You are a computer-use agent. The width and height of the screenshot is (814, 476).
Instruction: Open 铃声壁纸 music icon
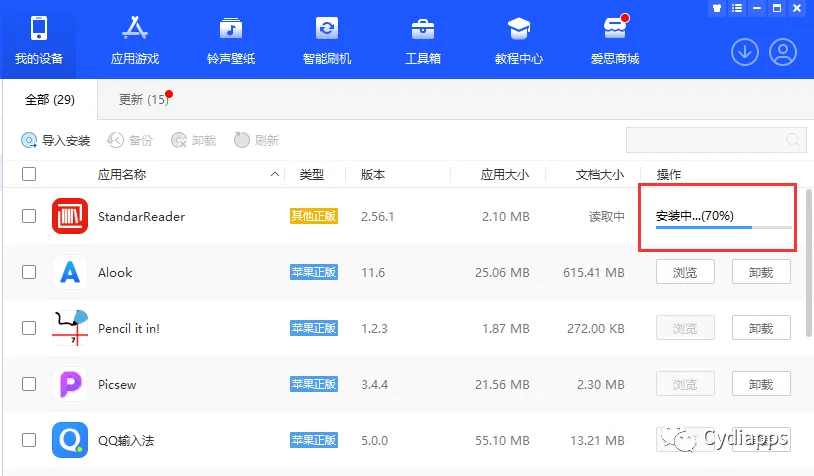(230, 28)
